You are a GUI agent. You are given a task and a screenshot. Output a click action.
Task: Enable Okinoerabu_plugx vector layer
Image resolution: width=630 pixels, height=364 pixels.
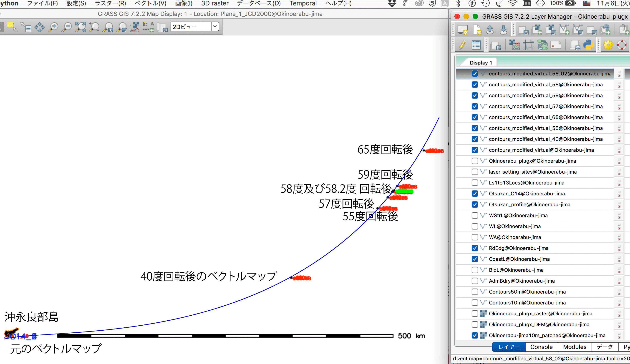(475, 161)
